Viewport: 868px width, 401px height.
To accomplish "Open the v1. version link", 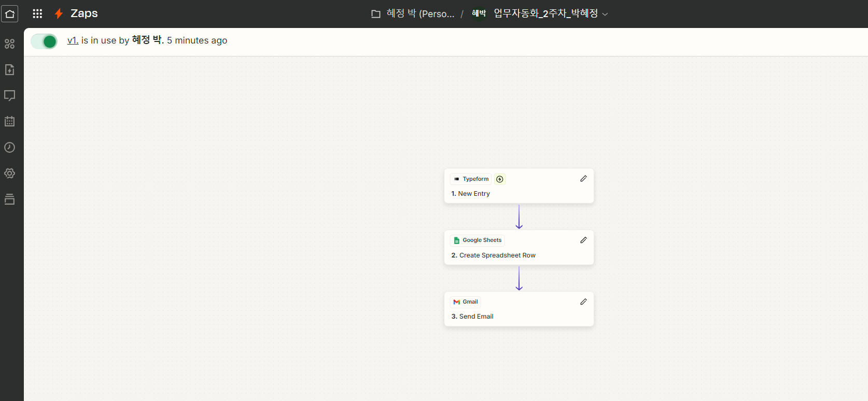I will click(73, 40).
